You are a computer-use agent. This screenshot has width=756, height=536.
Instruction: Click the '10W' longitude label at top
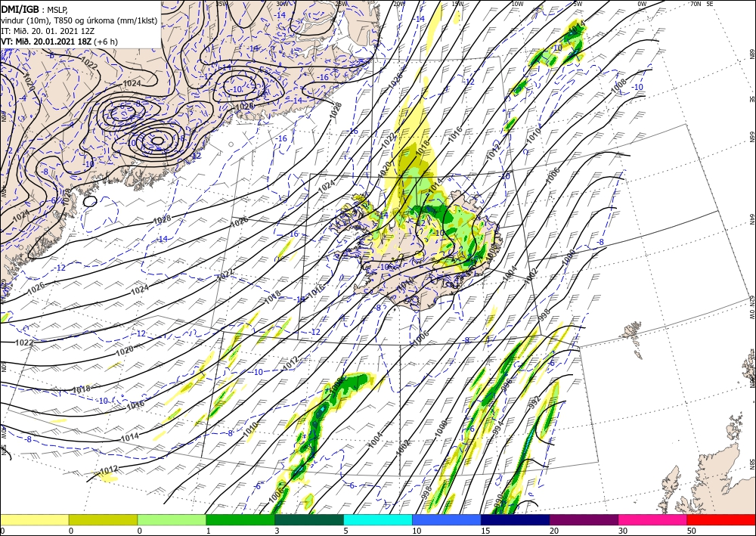click(517, 4)
